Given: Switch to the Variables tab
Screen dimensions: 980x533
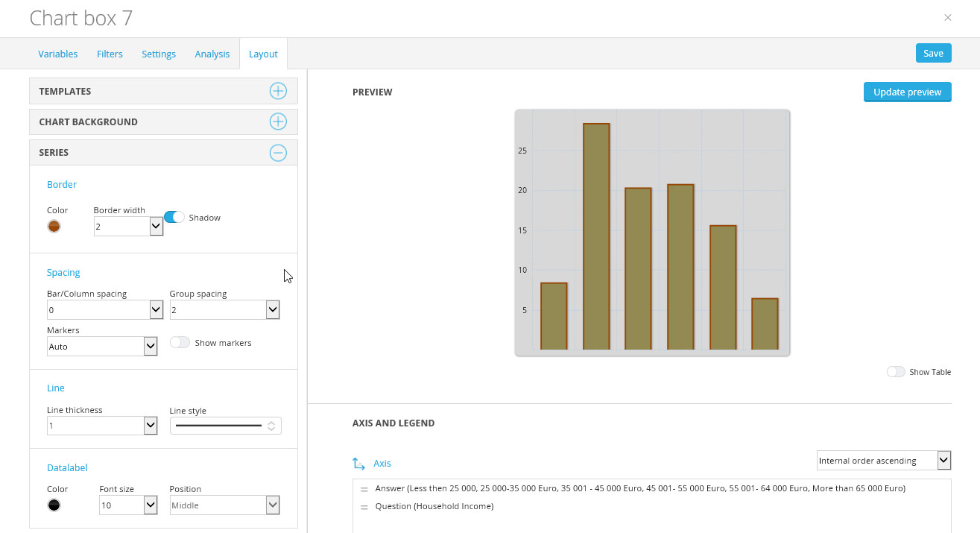Looking at the screenshot, I should [57, 54].
